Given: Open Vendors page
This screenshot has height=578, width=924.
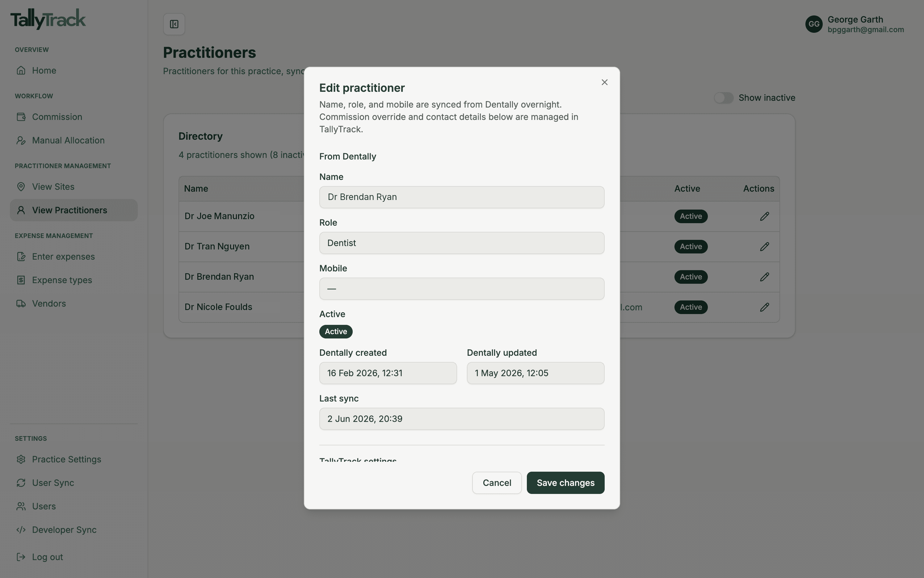Looking at the screenshot, I should point(74,304).
